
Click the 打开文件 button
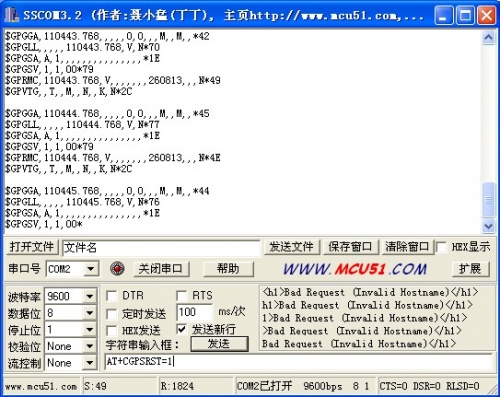pos(32,247)
